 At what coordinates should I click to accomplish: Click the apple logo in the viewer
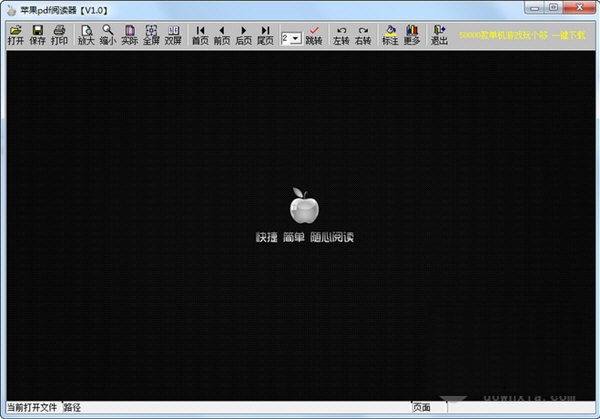[x=304, y=206]
